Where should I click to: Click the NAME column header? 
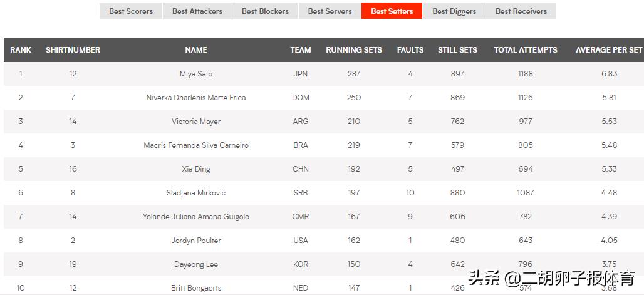pyautogui.click(x=196, y=49)
